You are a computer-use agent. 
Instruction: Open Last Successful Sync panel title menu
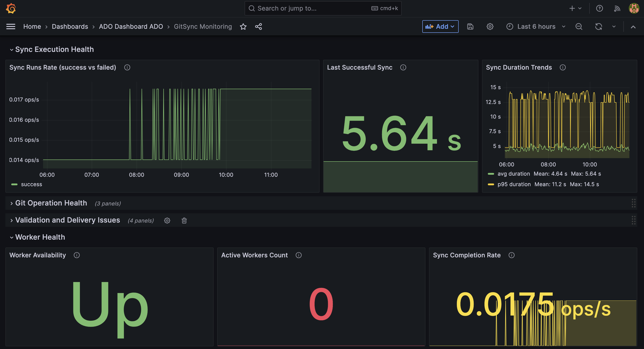coord(360,67)
